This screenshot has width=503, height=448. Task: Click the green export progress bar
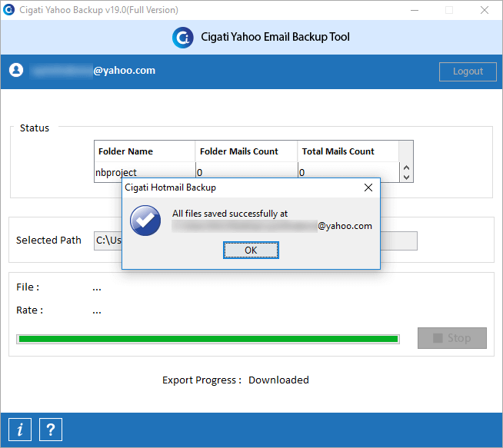coord(208,339)
